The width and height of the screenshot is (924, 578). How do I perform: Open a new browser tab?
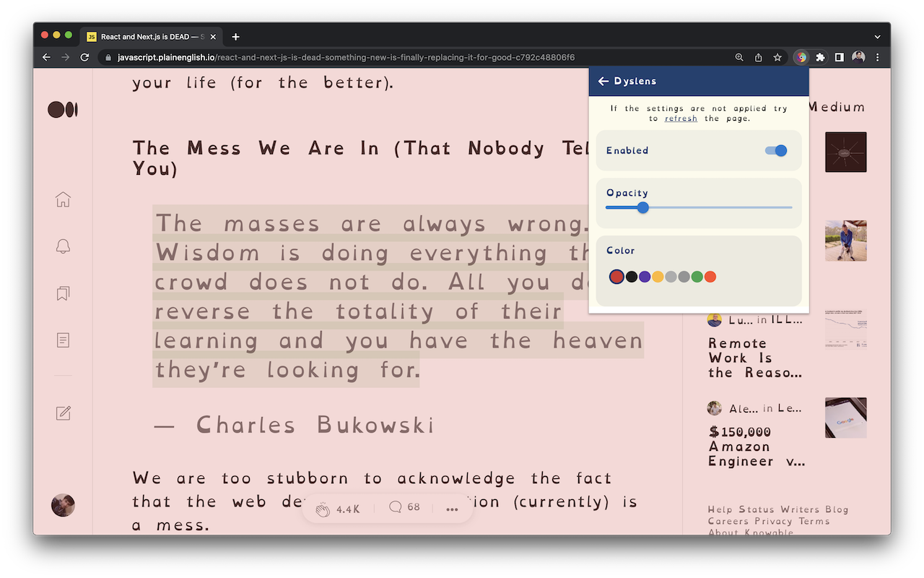(x=235, y=37)
